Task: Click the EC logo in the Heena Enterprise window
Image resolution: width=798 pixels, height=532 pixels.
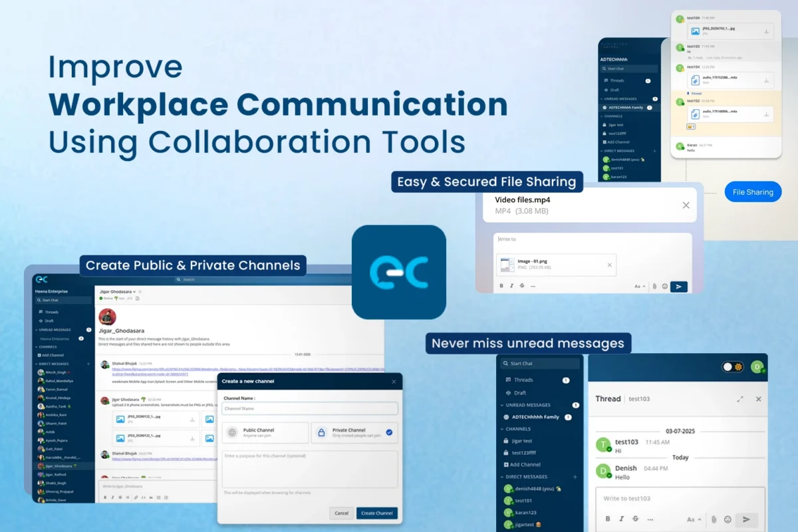Action: pos(42,279)
